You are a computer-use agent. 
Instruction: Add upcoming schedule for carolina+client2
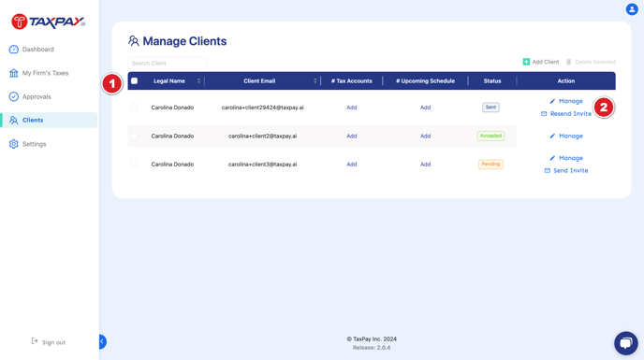425,136
